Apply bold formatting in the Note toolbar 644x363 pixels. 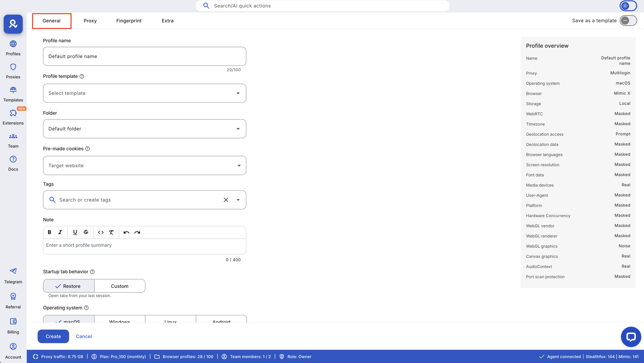(50, 232)
